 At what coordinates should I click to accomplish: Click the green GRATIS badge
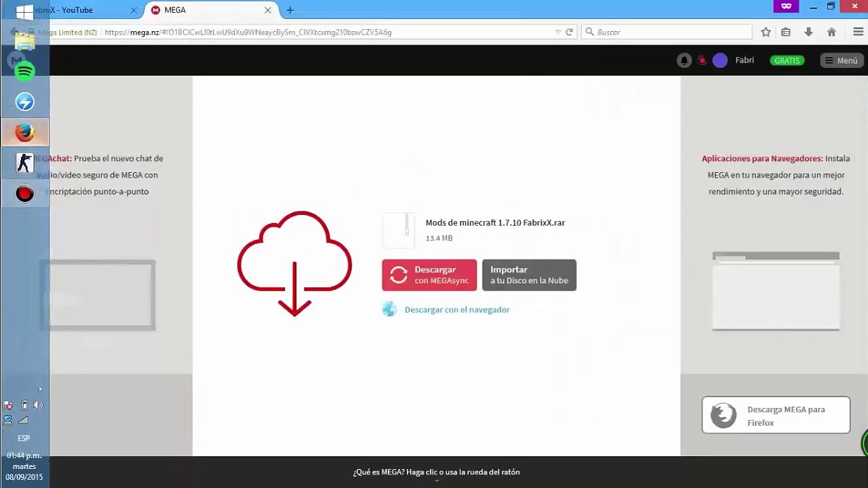tap(787, 60)
